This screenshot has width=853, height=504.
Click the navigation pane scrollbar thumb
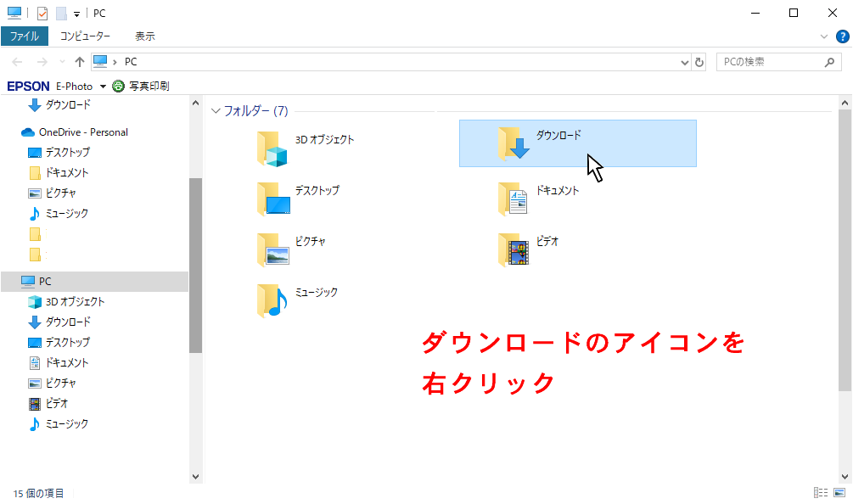click(196, 266)
